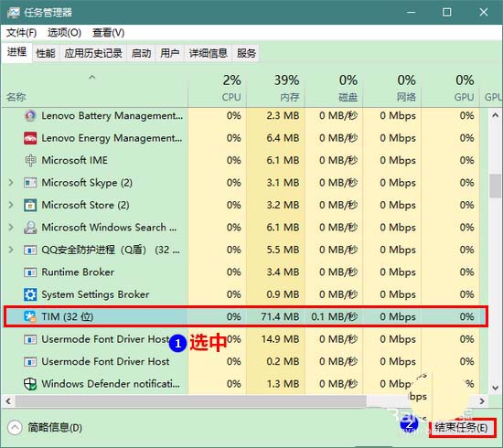Sort by the 网络 network column header

(x=392, y=87)
